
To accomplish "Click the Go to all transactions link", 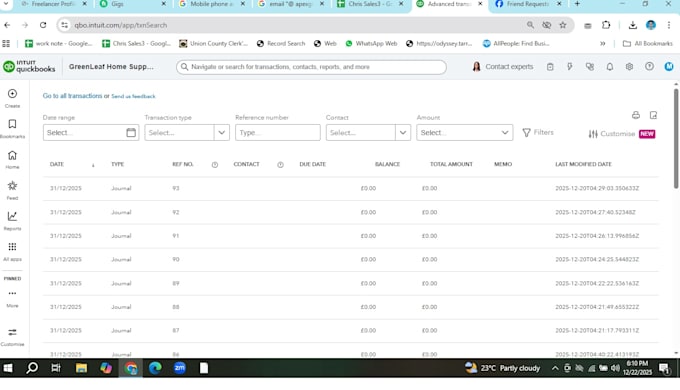I will [72, 96].
